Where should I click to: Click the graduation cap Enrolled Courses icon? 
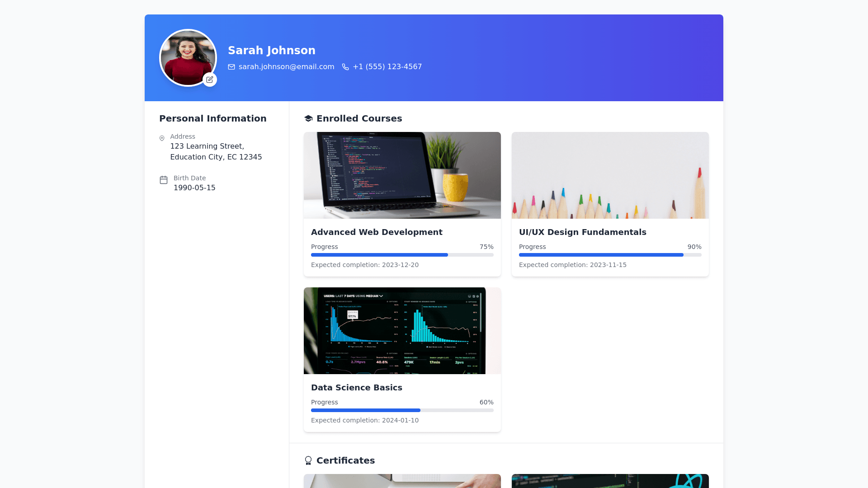click(x=308, y=118)
